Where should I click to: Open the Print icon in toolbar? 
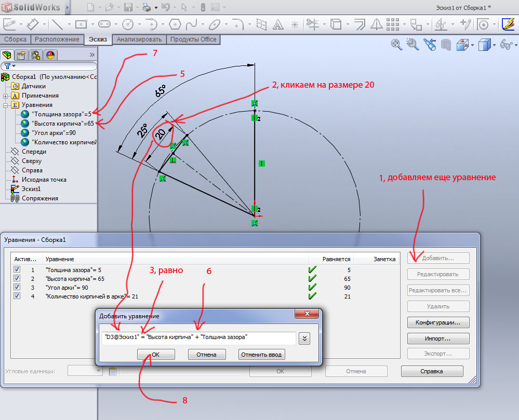pyautogui.click(x=147, y=7)
